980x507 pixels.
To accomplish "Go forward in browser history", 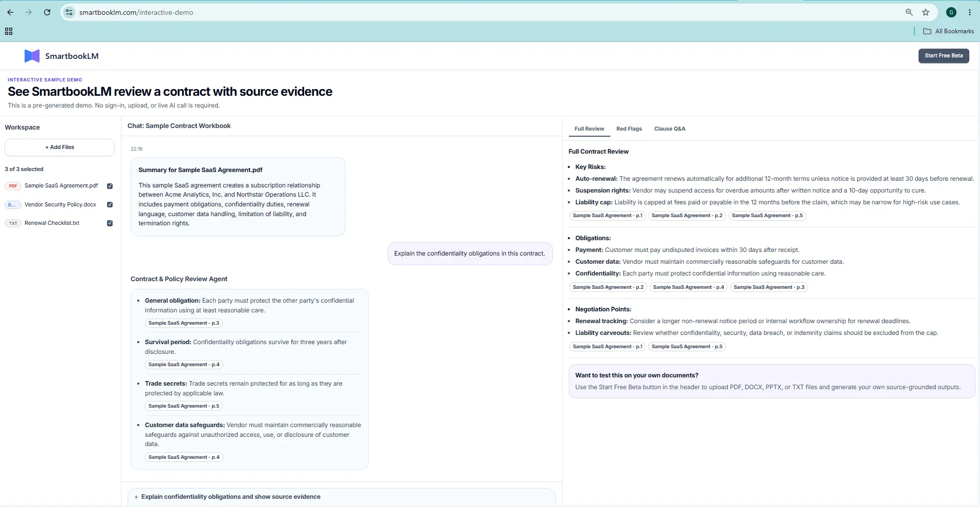I will [x=29, y=12].
